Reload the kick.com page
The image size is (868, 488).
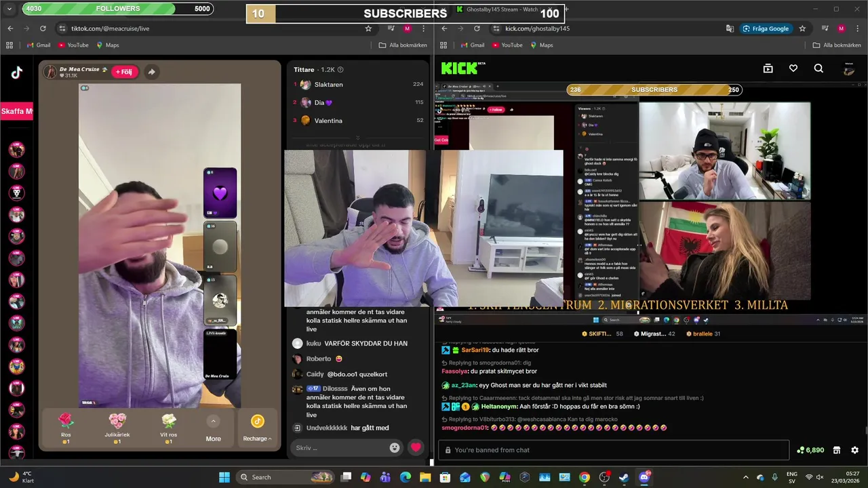tap(477, 28)
